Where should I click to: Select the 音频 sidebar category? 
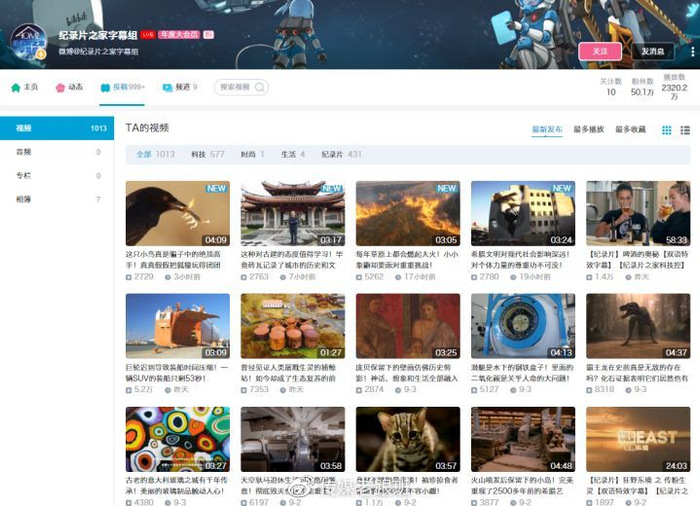pos(24,152)
